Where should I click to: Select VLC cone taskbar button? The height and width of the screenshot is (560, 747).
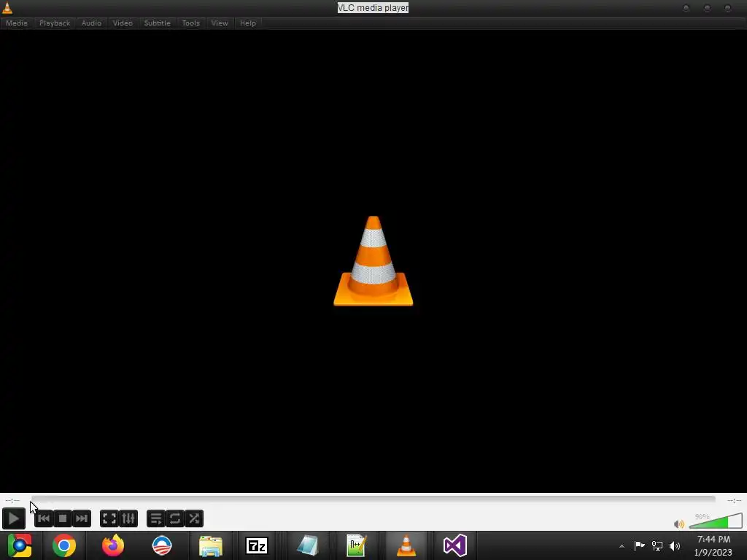406,545
